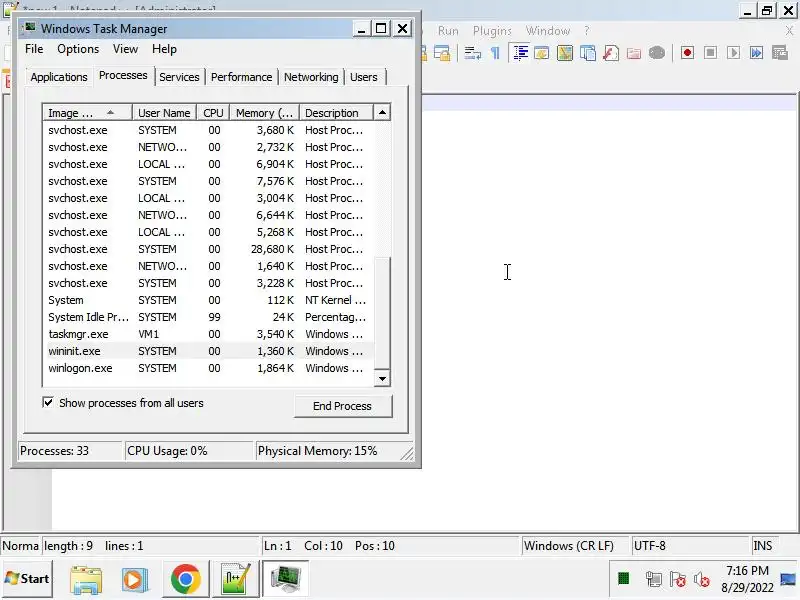Select the System process row with 112 K

(x=208, y=300)
